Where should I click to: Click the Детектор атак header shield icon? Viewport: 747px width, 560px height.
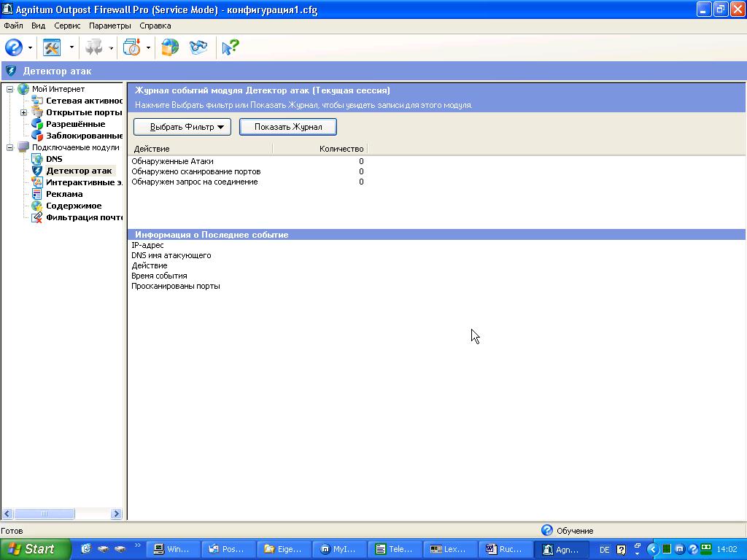[x=11, y=71]
